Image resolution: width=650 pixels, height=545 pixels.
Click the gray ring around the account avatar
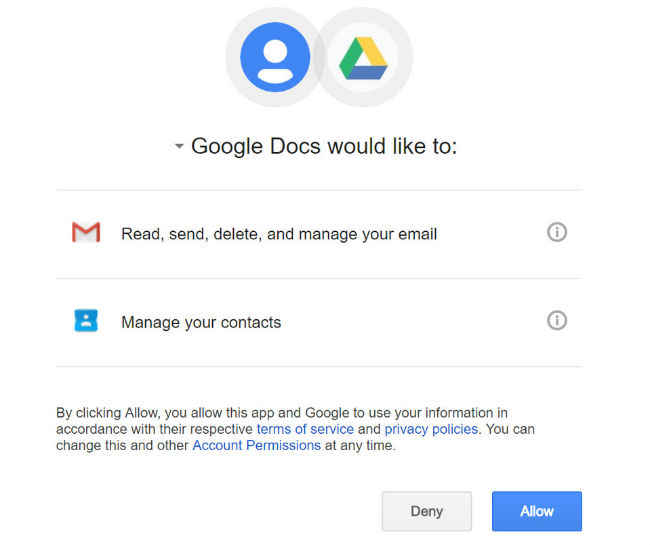tap(233, 57)
